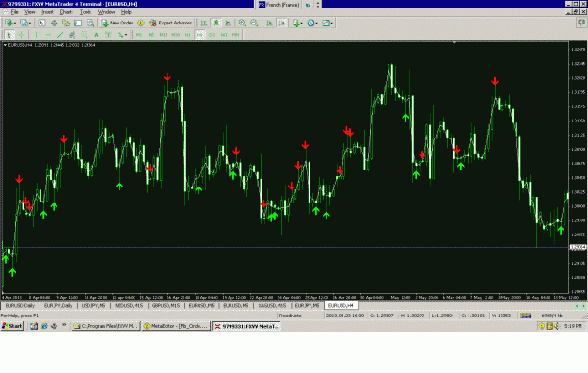Open the Strategy Tester
Viewport: 588px width, 373px height.
point(90,23)
